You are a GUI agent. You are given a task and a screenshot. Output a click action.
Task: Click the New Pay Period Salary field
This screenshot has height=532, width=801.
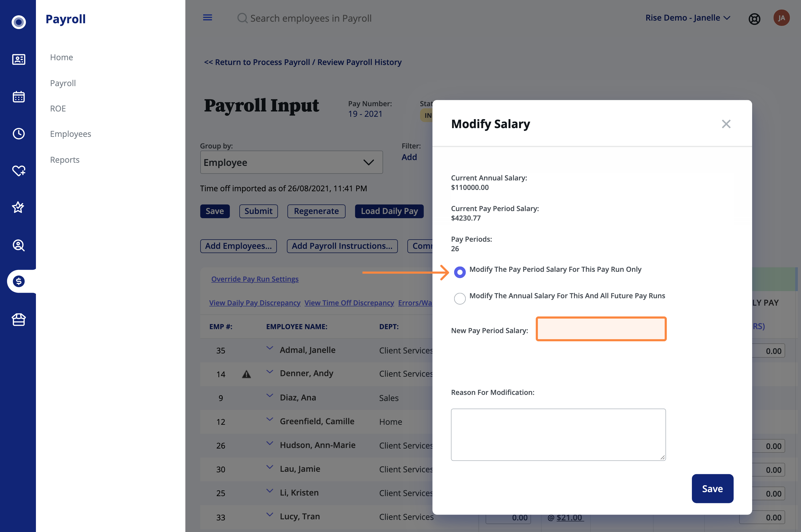tap(601, 329)
